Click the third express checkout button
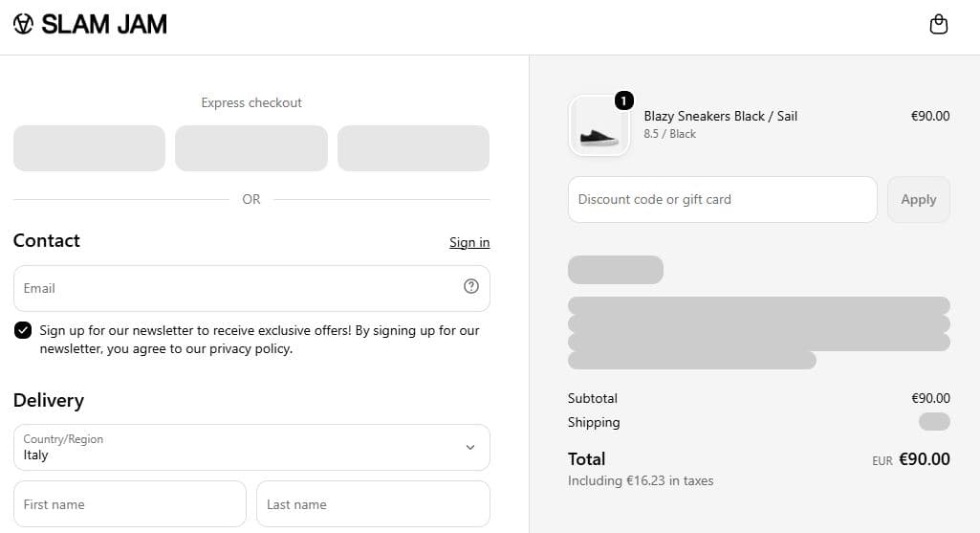Image resolution: width=980 pixels, height=533 pixels. pyautogui.click(x=413, y=148)
